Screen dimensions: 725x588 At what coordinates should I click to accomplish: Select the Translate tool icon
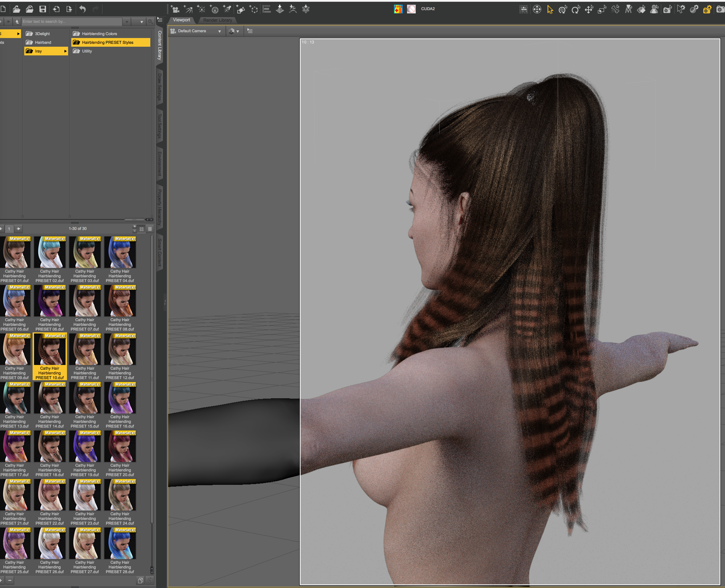[x=589, y=9]
